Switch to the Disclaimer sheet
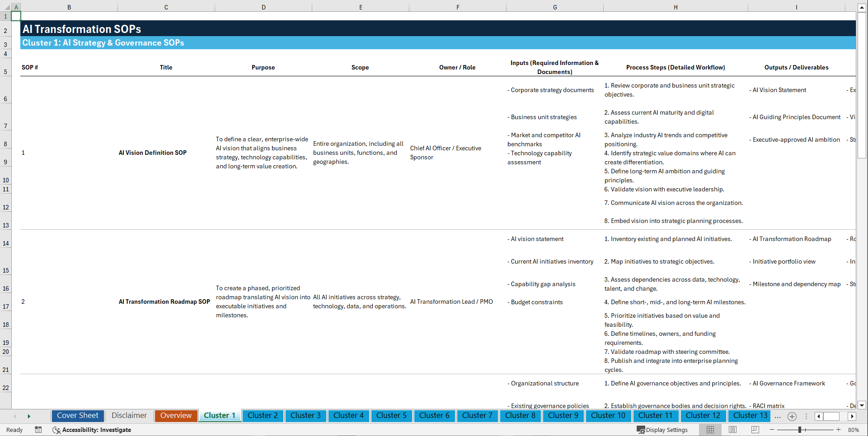 [129, 415]
